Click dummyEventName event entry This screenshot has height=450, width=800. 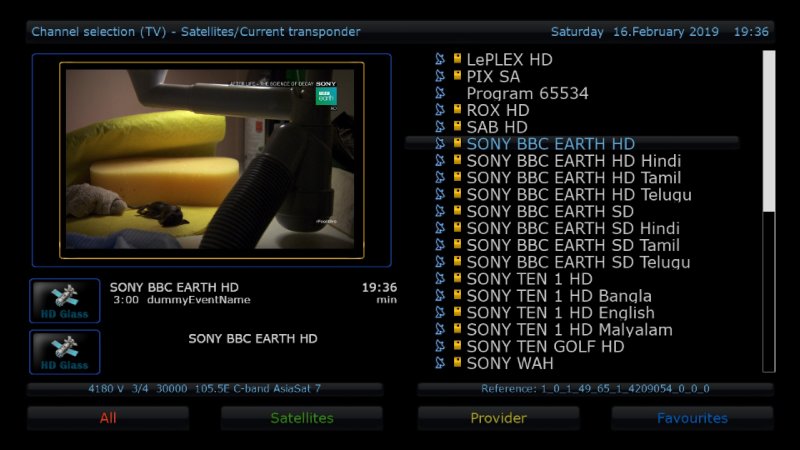pyautogui.click(x=198, y=299)
